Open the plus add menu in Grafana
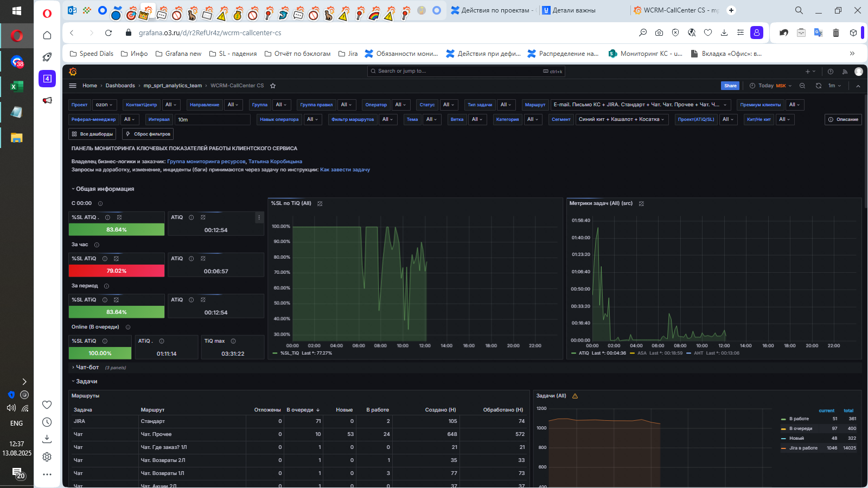 (x=810, y=72)
